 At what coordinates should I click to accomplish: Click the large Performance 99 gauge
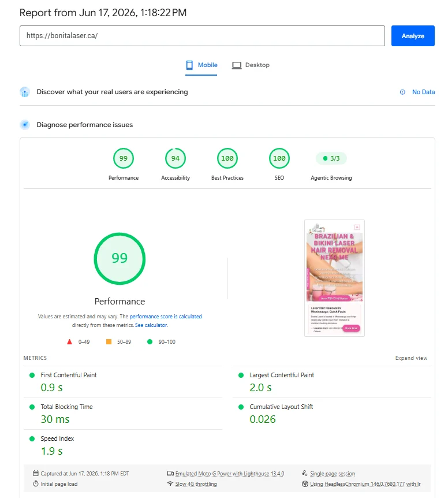click(x=120, y=258)
